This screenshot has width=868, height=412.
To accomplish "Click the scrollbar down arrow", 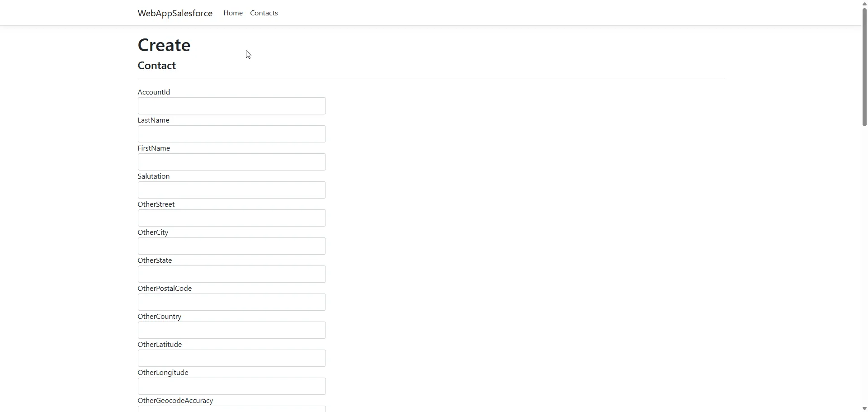I will (864, 408).
